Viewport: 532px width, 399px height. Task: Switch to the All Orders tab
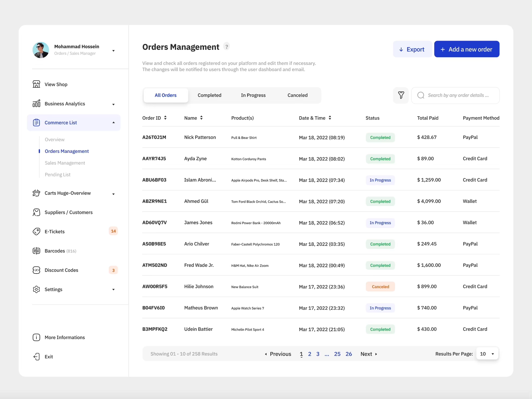(166, 95)
